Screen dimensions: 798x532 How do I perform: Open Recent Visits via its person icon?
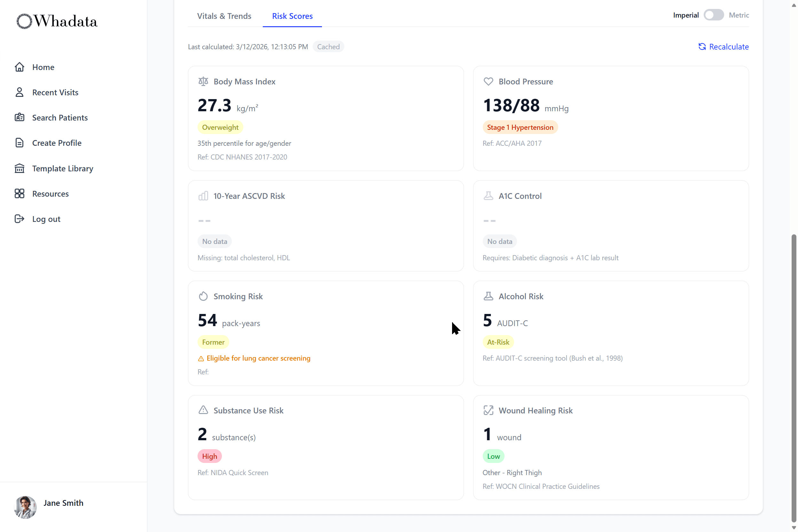pos(19,92)
